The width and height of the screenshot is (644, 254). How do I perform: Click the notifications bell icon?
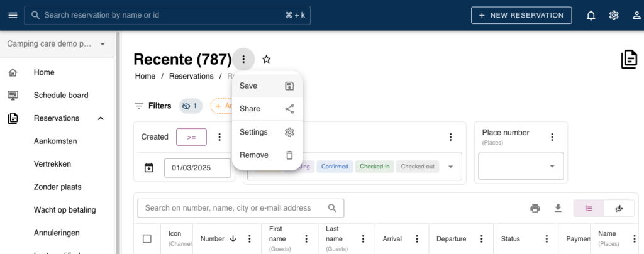point(591,15)
